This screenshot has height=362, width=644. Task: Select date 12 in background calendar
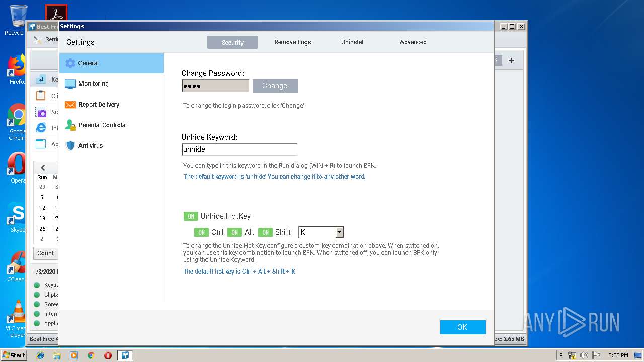pyautogui.click(x=42, y=208)
